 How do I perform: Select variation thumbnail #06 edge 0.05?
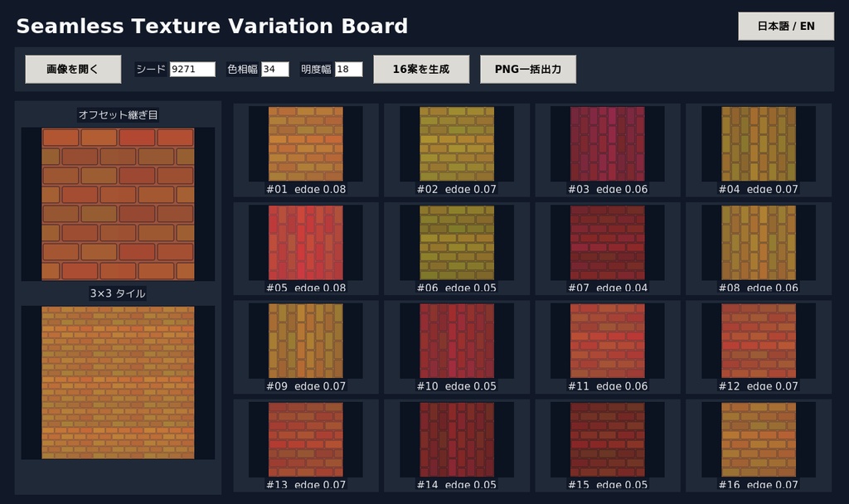(x=457, y=243)
